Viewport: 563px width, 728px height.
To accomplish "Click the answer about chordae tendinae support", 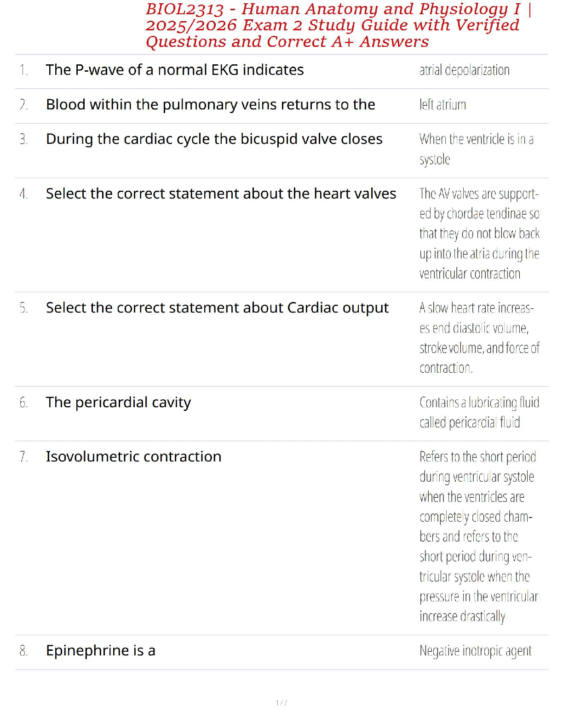I will pos(479,233).
